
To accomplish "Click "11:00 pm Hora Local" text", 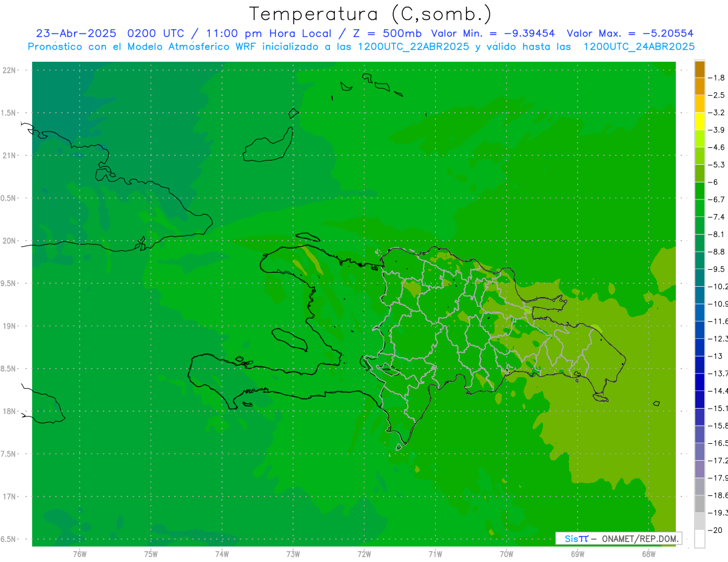I will 269,34.
